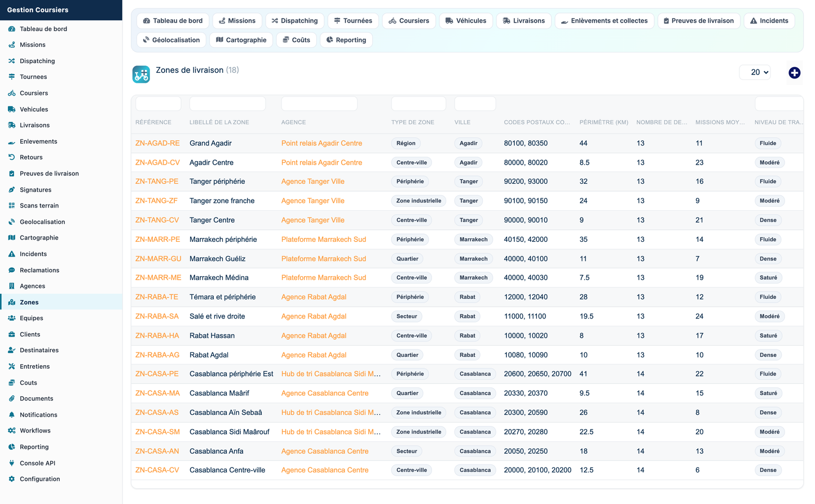815x504 pixels.
Task: Click the Zones de livraison header icon
Action: coord(141,74)
